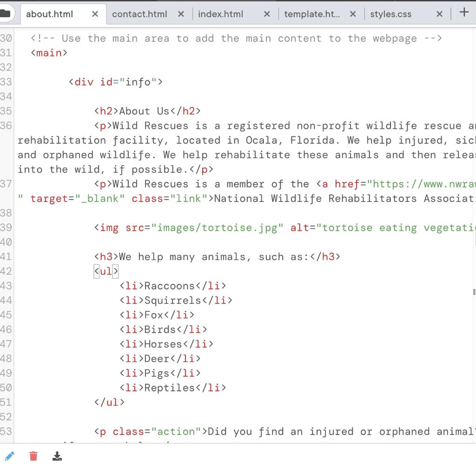Click the vertical scrollbar marker

[x=474, y=292]
